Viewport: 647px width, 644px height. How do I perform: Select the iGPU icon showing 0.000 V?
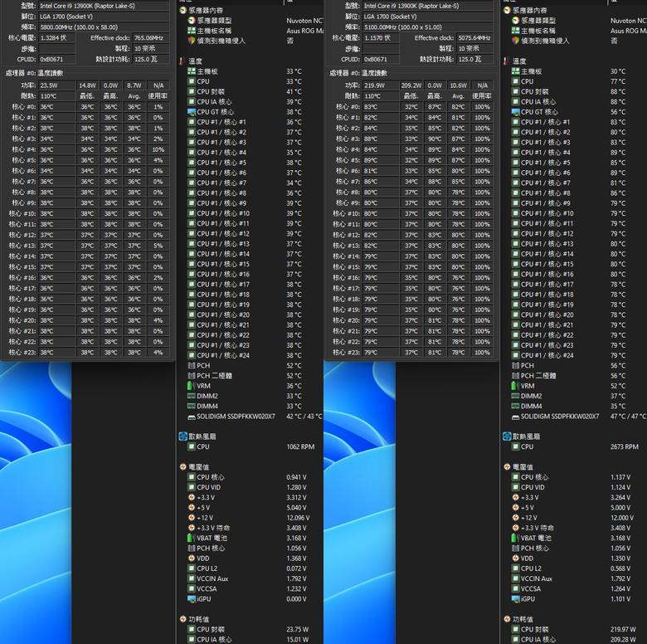pos(192,599)
